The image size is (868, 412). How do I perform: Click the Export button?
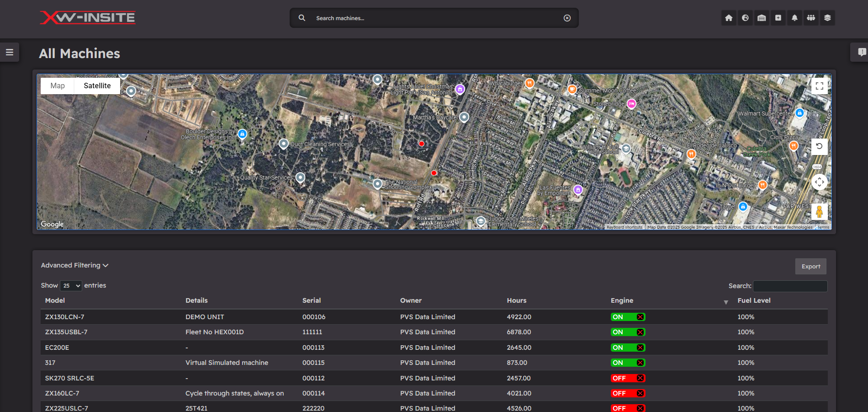811,267
